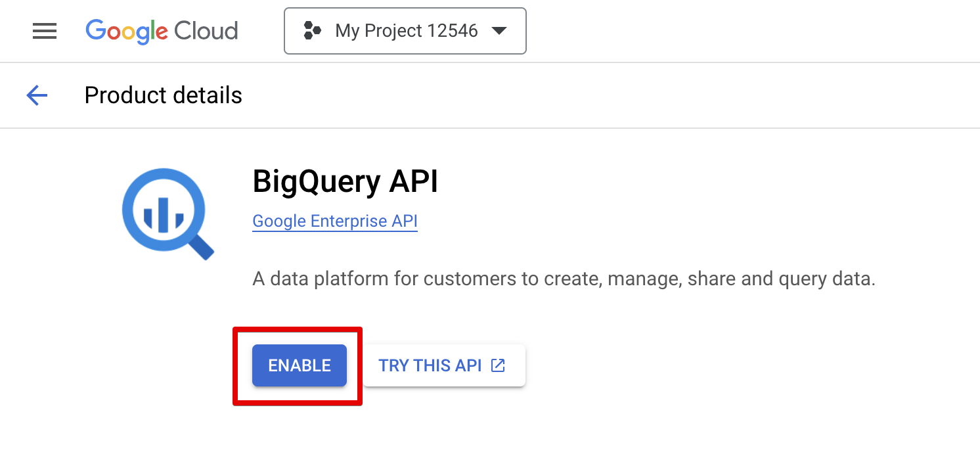The height and width of the screenshot is (464, 980).
Task: Click the project hexagon icon in the project selector
Action: (314, 30)
